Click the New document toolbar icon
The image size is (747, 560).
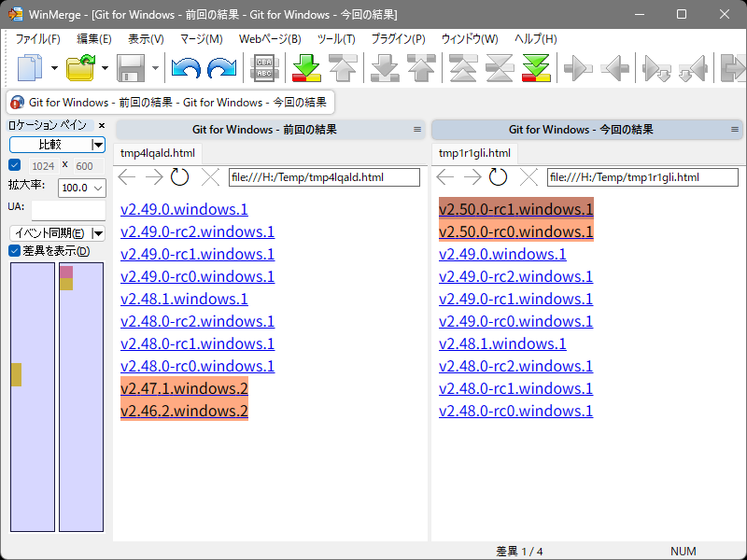pyautogui.click(x=30, y=68)
